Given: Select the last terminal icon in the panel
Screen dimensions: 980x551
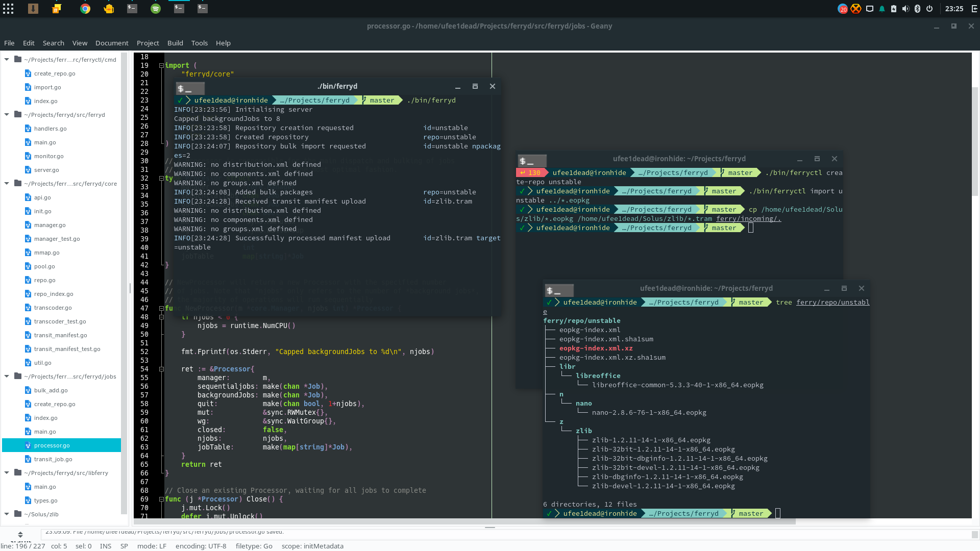Looking at the screenshot, I should pyautogui.click(x=203, y=9).
